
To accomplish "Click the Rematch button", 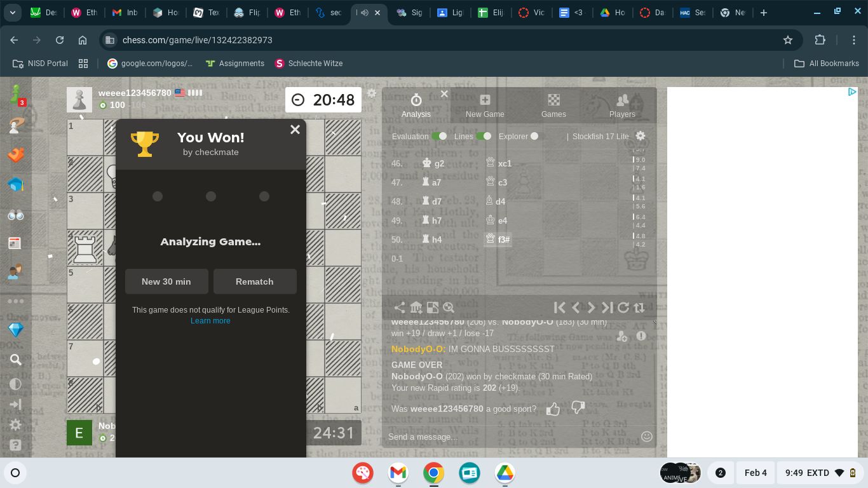I will (x=255, y=281).
